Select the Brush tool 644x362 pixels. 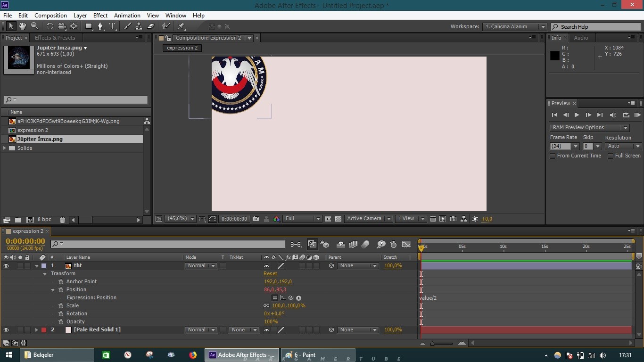point(128,26)
